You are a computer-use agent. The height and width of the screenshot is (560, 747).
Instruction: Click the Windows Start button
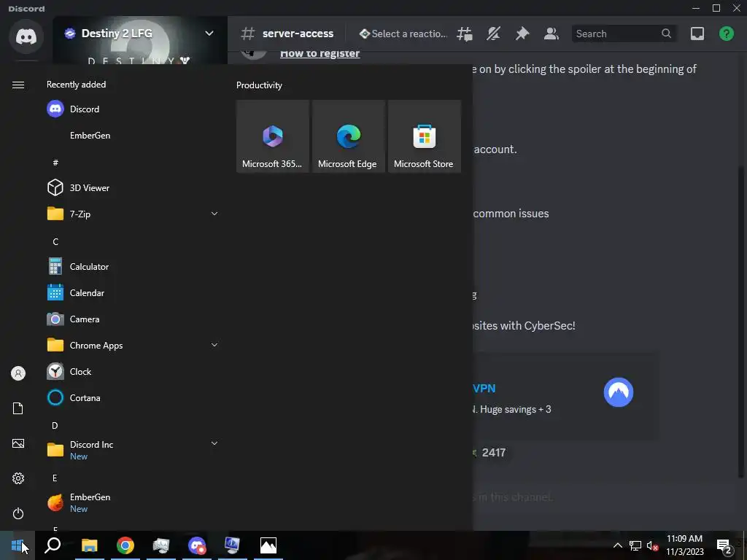click(x=18, y=545)
